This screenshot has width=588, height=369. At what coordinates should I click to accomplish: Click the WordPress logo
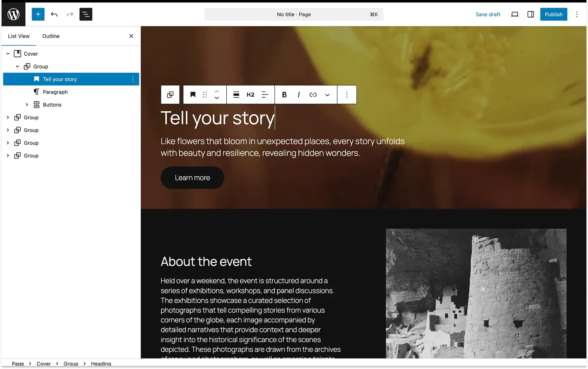pos(13,14)
